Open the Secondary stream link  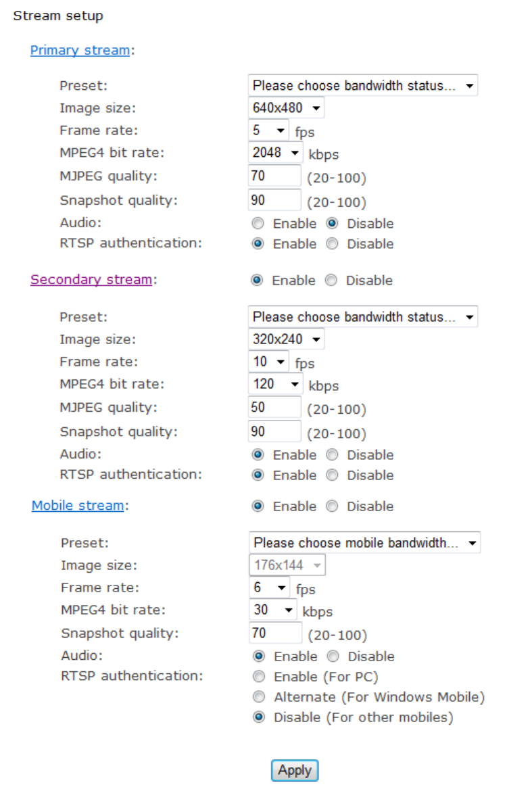point(91,280)
